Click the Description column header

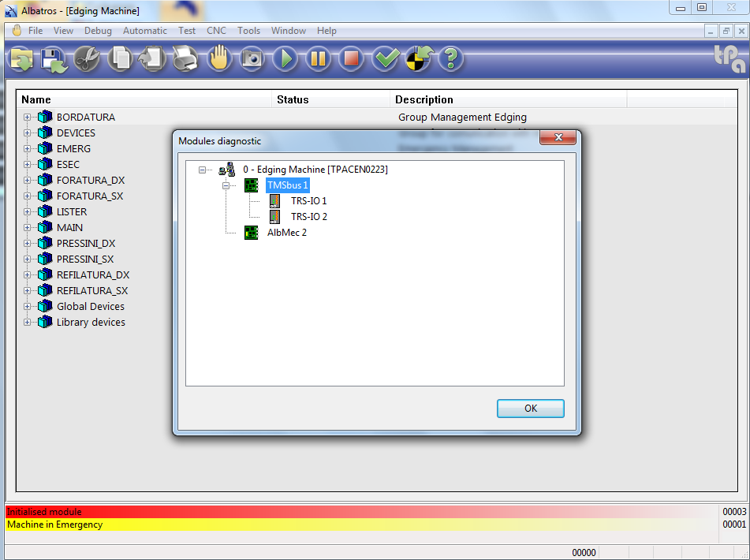509,99
